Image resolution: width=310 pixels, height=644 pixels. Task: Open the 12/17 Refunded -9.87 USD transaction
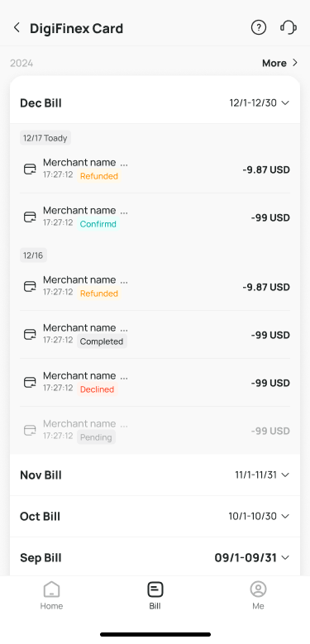click(x=155, y=169)
